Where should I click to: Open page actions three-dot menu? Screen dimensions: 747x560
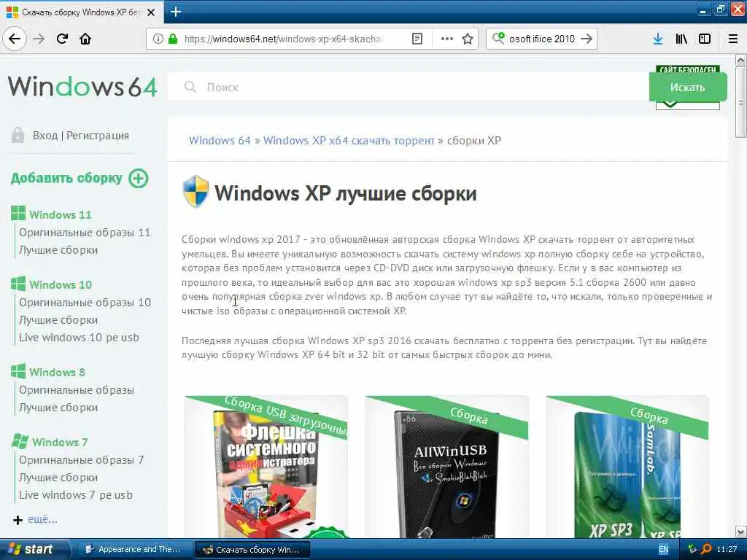[447, 39]
